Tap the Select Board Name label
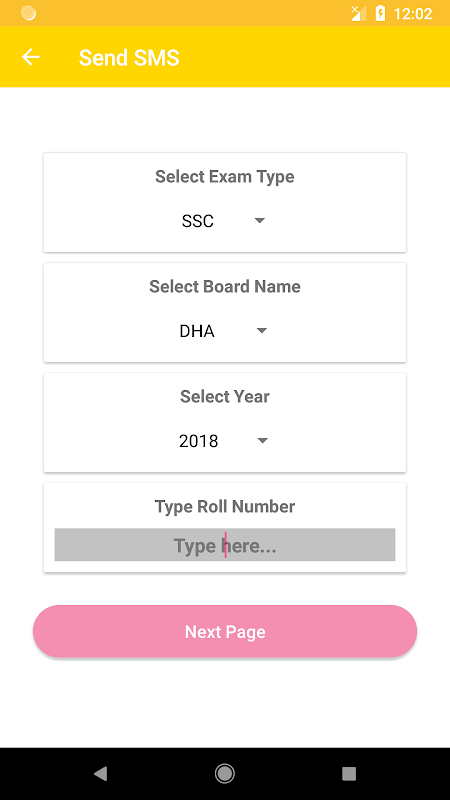Viewport: 450px width, 800px height. point(225,287)
